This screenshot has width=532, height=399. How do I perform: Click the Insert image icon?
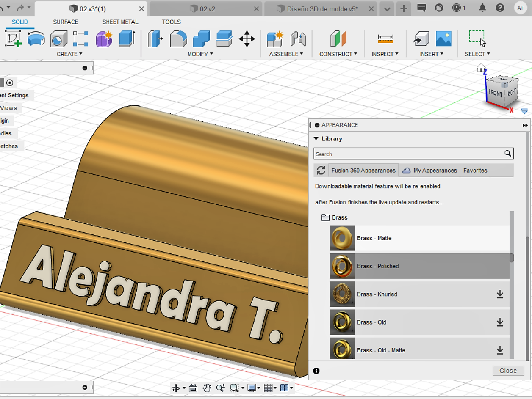click(x=443, y=39)
